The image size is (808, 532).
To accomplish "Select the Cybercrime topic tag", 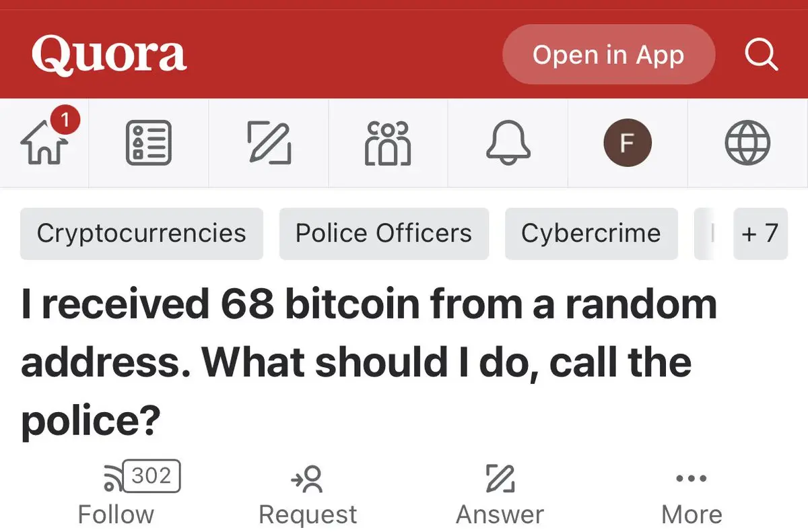I will tap(591, 234).
